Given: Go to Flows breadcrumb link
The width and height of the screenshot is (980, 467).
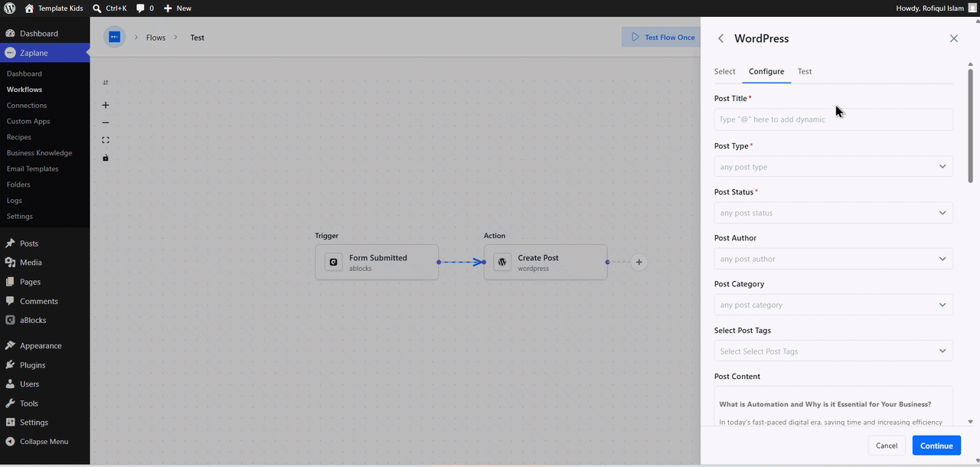Looking at the screenshot, I should click(x=156, y=38).
